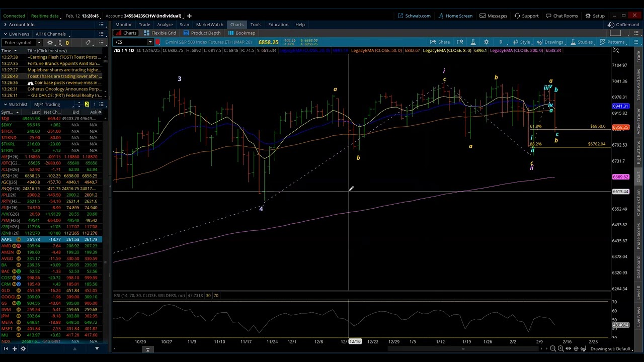Launch OnDemand mode

point(623,25)
